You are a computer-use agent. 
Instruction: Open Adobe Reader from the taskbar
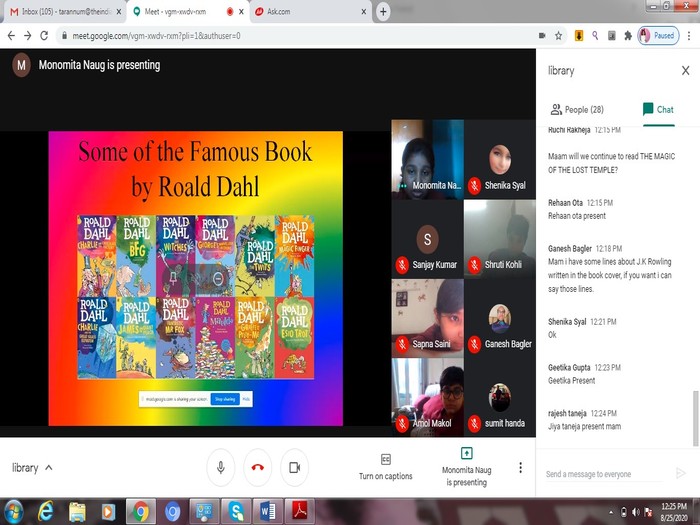coord(300,512)
